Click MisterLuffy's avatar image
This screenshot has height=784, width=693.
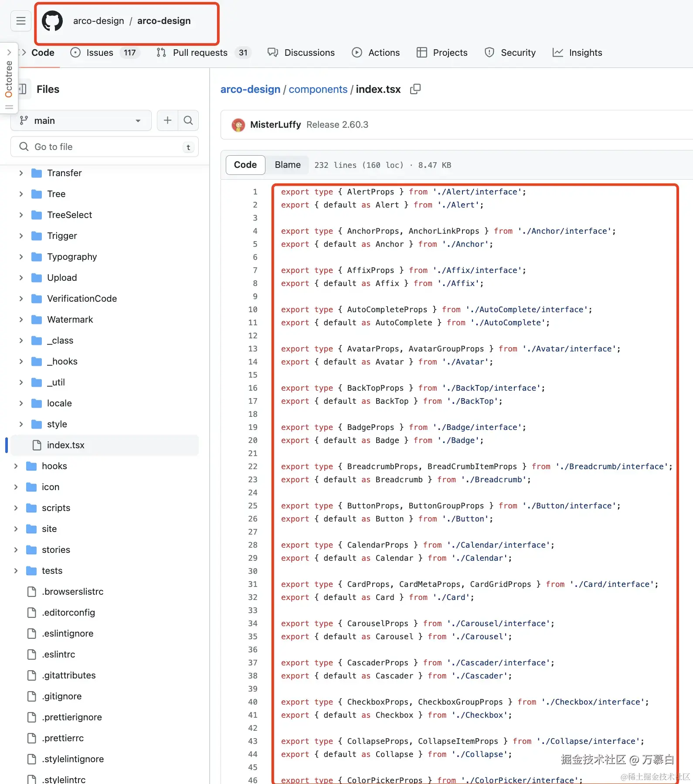238,125
